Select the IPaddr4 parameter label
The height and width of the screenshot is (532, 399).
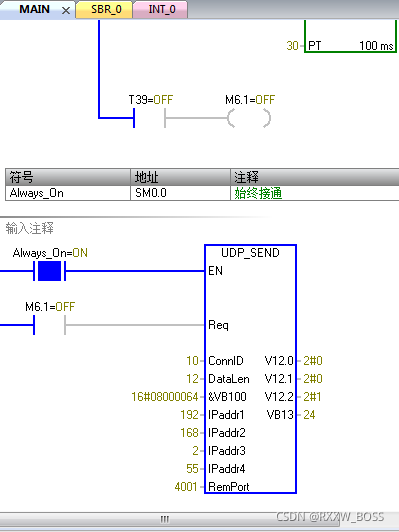click(x=227, y=469)
